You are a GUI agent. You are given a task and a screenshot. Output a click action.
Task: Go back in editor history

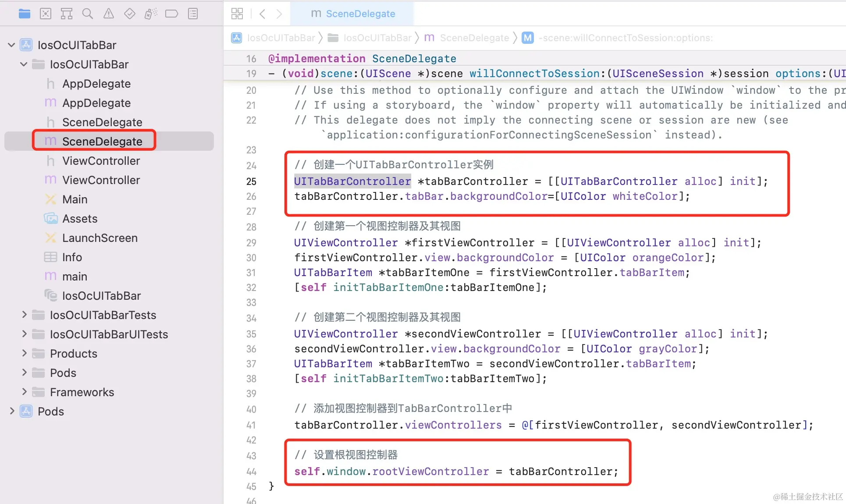[x=262, y=14]
